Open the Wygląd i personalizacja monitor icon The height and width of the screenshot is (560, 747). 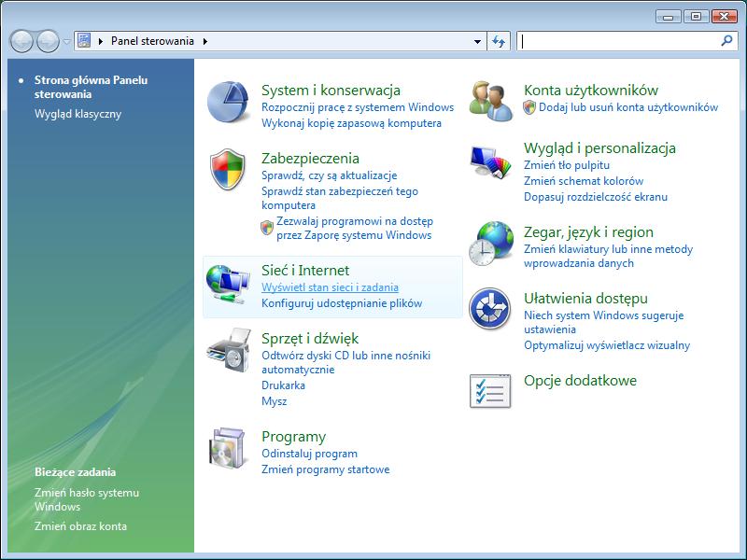(x=490, y=162)
